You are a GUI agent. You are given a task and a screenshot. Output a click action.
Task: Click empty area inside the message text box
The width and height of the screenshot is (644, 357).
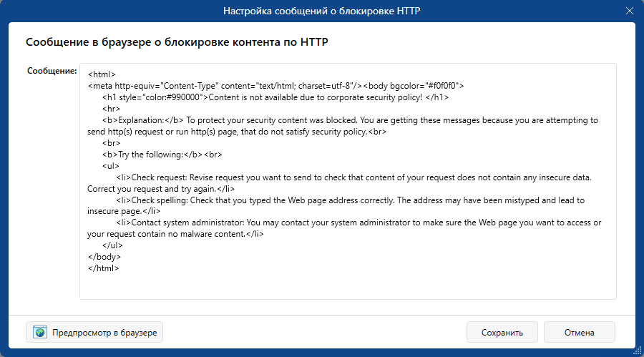click(348, 285)
